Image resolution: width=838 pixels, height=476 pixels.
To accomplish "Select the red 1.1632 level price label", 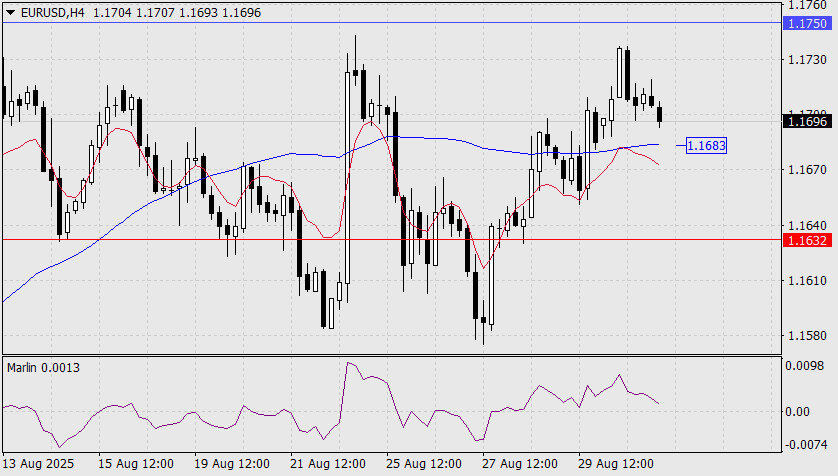I will pos(807,240).
